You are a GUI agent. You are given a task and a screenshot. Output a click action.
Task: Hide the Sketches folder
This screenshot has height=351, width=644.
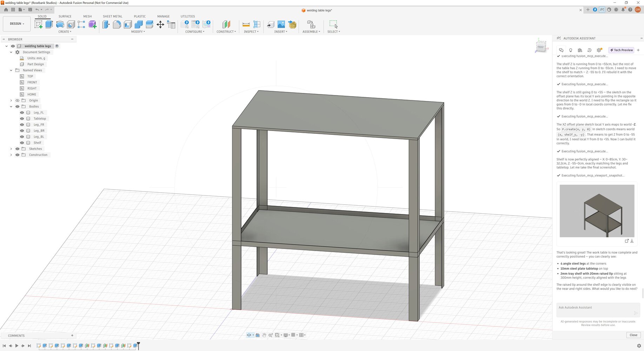[17, 148]
